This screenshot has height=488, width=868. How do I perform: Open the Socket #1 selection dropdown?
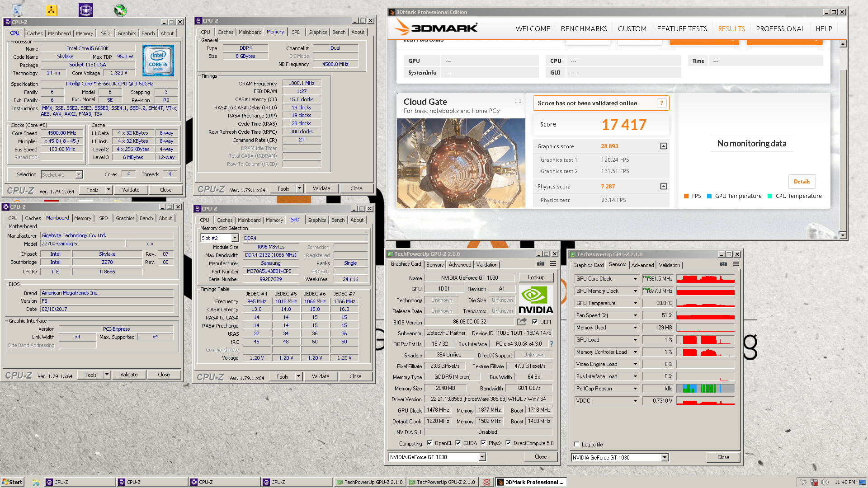click(x=79, y=174)
